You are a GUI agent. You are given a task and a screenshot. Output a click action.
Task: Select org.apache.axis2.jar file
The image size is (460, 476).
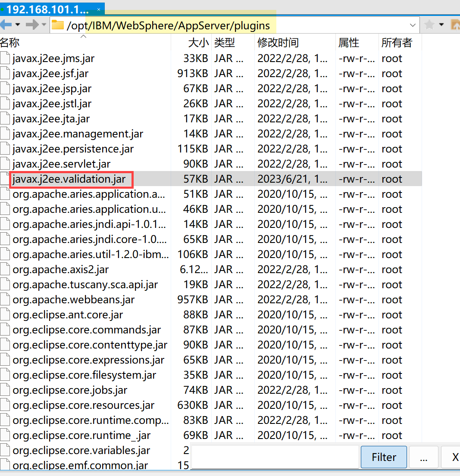point(61,270)
